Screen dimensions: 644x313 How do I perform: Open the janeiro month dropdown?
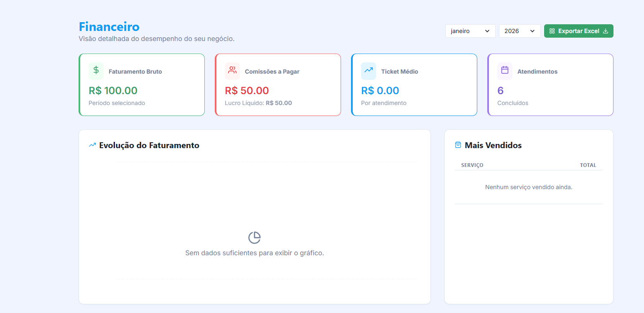(470, 31)
